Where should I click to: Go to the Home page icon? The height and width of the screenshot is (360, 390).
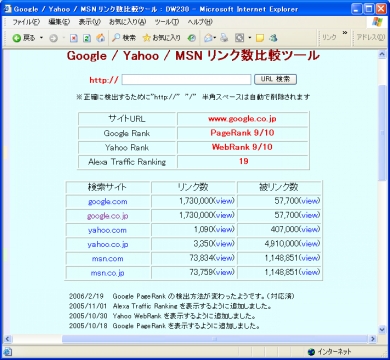tap(100, 38)
